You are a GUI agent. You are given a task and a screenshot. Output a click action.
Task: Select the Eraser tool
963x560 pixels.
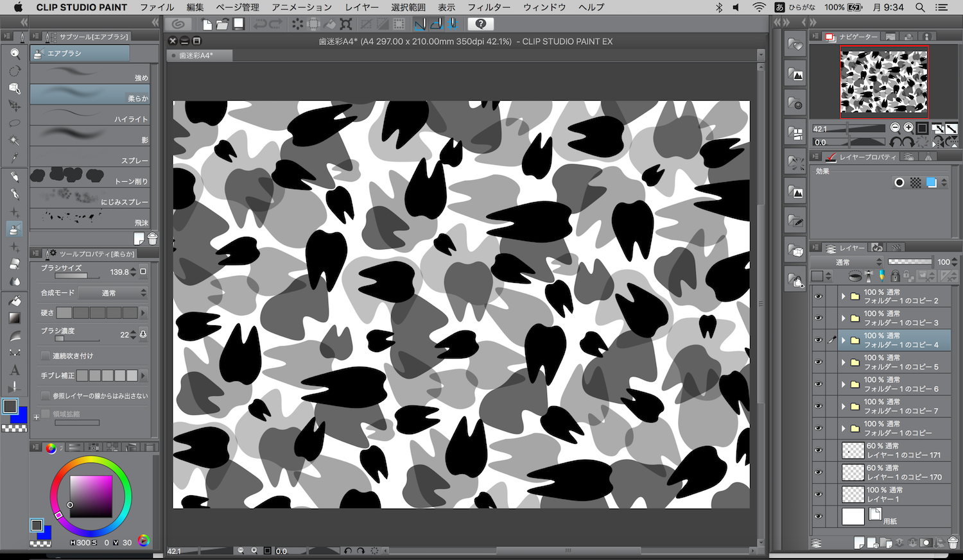point(14,264)
